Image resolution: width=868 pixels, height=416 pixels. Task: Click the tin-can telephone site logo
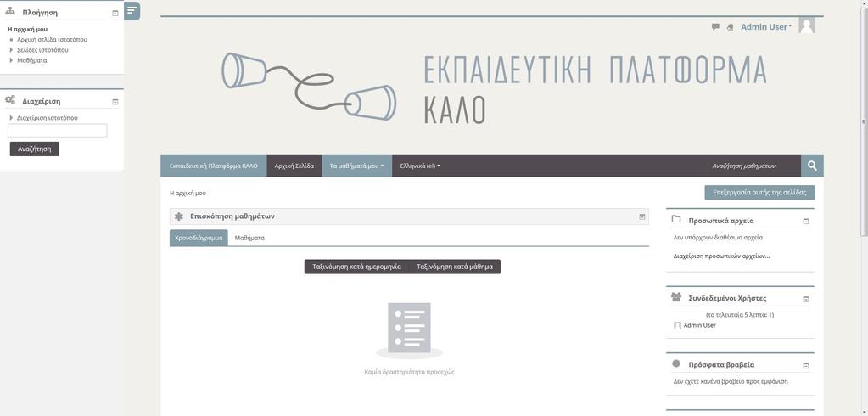[x=309, y=87]
